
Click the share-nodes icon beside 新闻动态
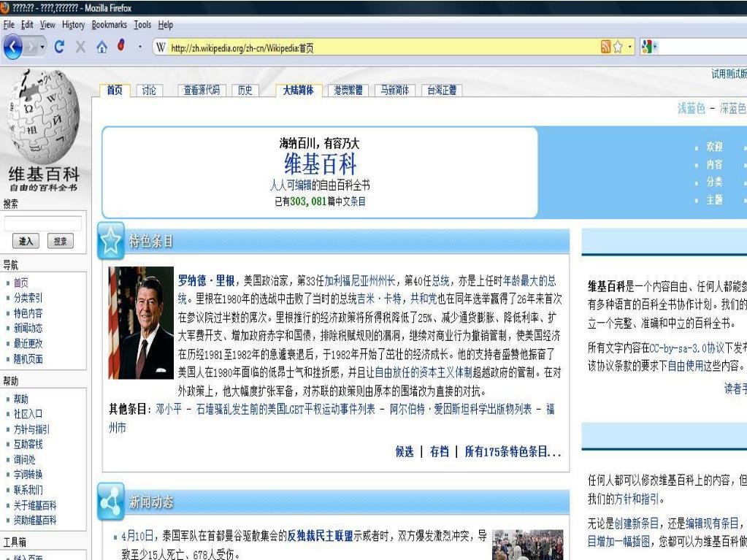click(110, 502)
